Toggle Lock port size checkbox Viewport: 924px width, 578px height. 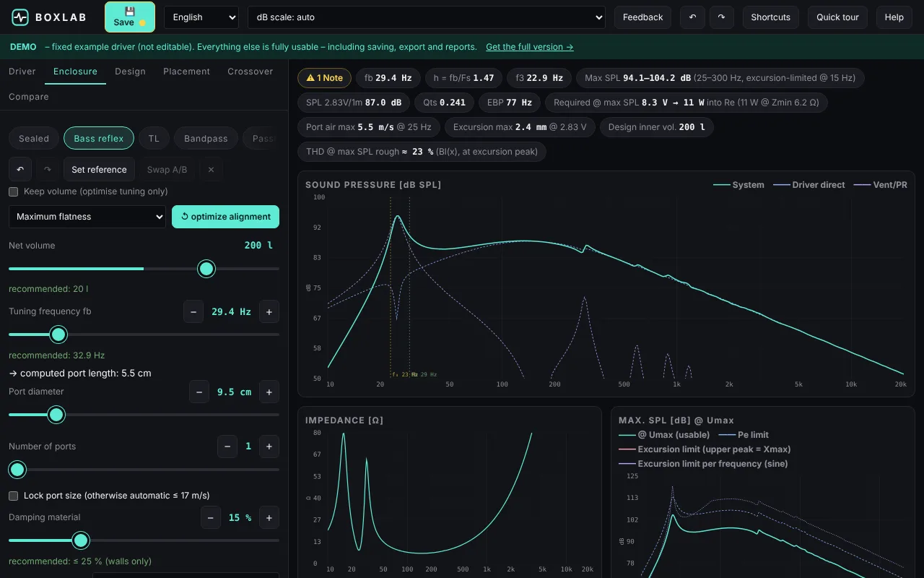pyautogui.click(x=13, y=496)
